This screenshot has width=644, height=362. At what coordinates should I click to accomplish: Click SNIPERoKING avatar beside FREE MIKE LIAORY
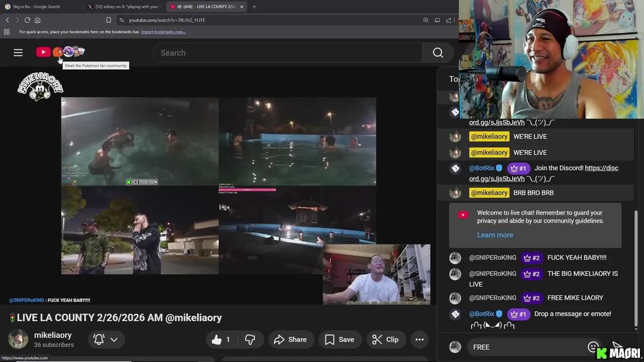tap(455, 298)
